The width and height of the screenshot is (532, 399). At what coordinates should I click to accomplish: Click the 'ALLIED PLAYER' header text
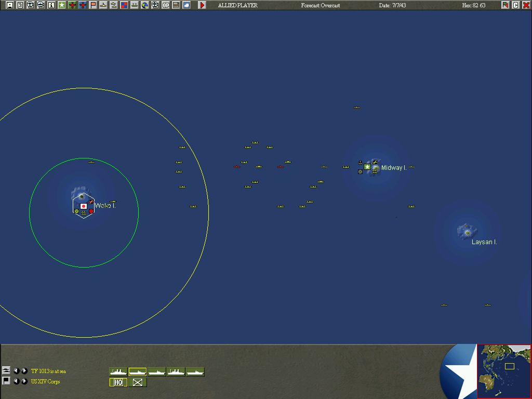pyautogui.click(x=237, y=5)
